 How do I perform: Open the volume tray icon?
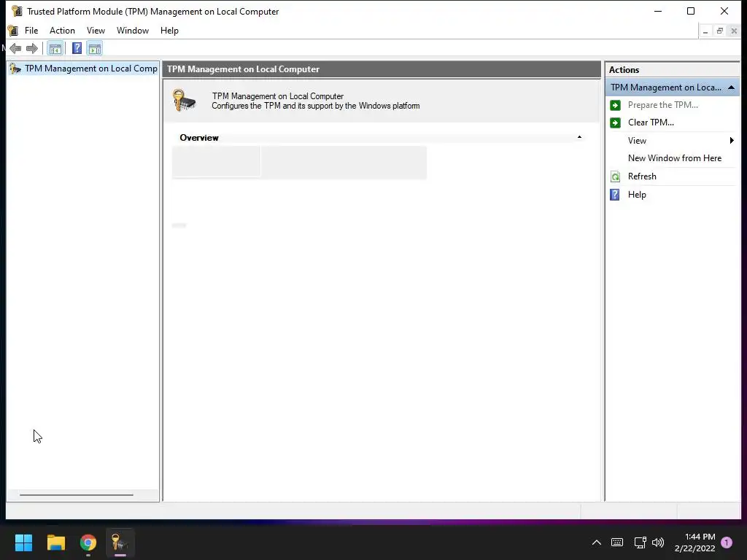(x=658, y=542)
